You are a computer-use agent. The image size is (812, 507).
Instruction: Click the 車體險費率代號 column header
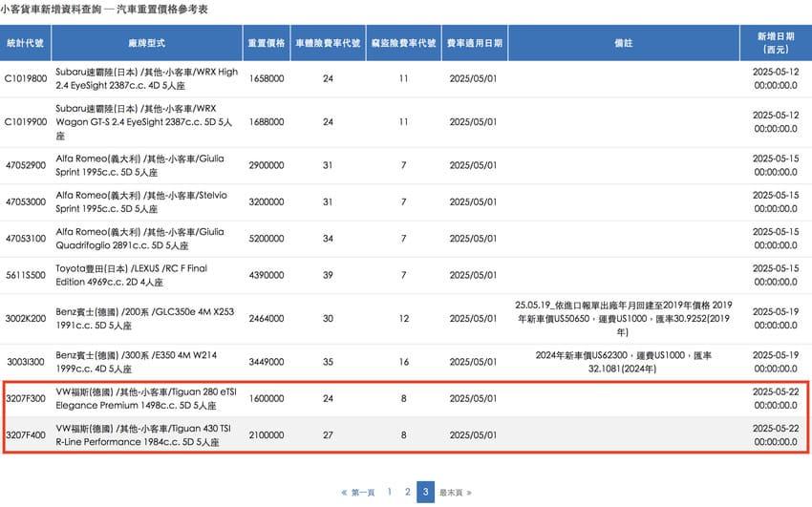328,43
